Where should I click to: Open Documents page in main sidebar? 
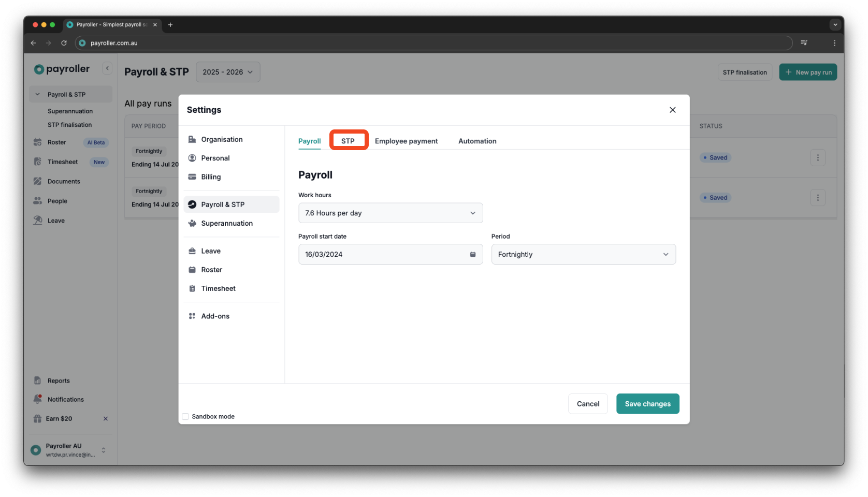point(64,182)
